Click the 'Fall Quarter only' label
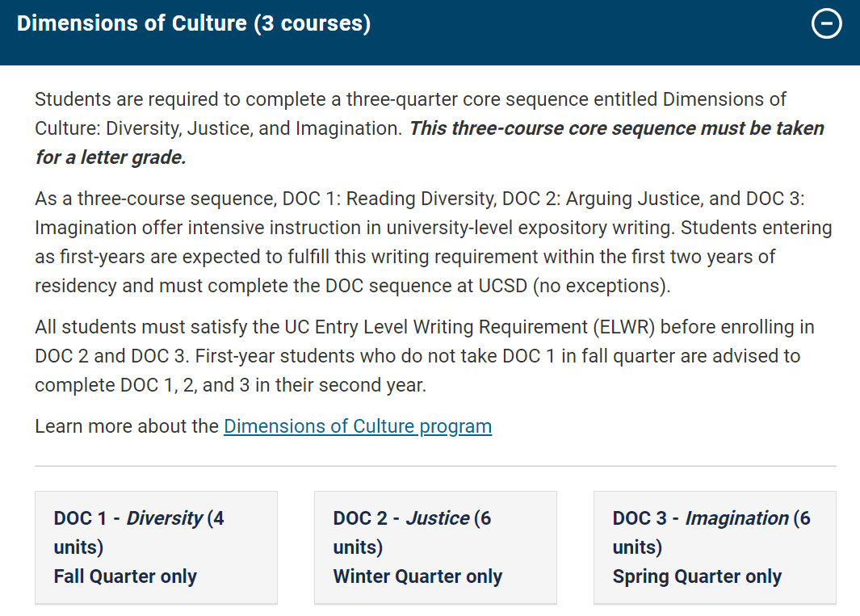 pyautogui.click(x=125, y=576)
